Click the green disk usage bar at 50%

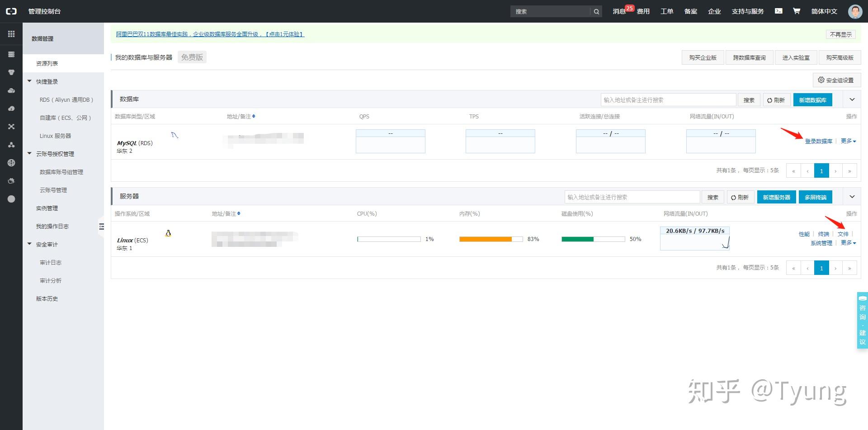593,239
